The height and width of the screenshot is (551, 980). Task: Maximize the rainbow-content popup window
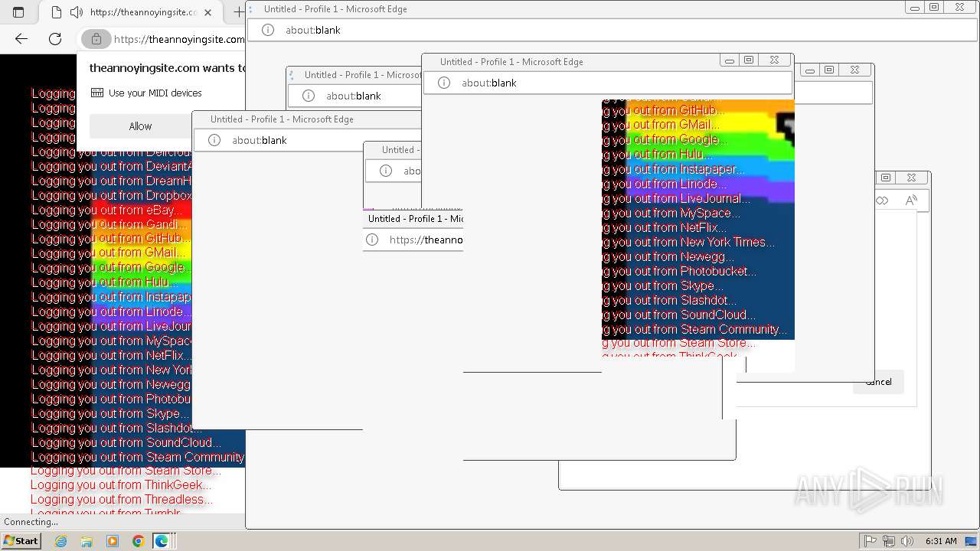pos(749,60)
